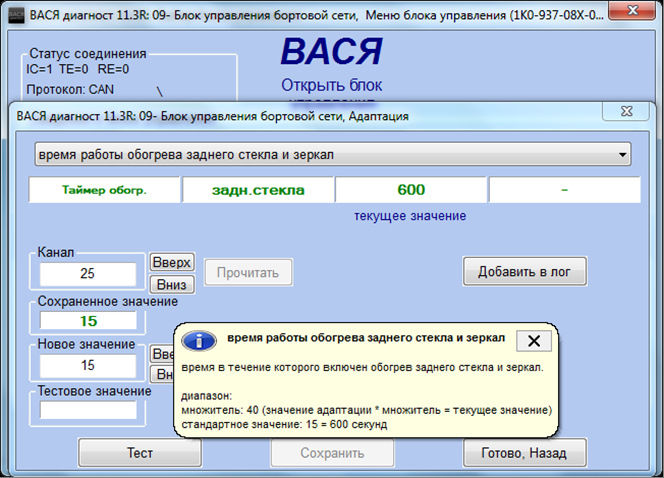Click the Таймер обогр. cell

coord(104,190)
